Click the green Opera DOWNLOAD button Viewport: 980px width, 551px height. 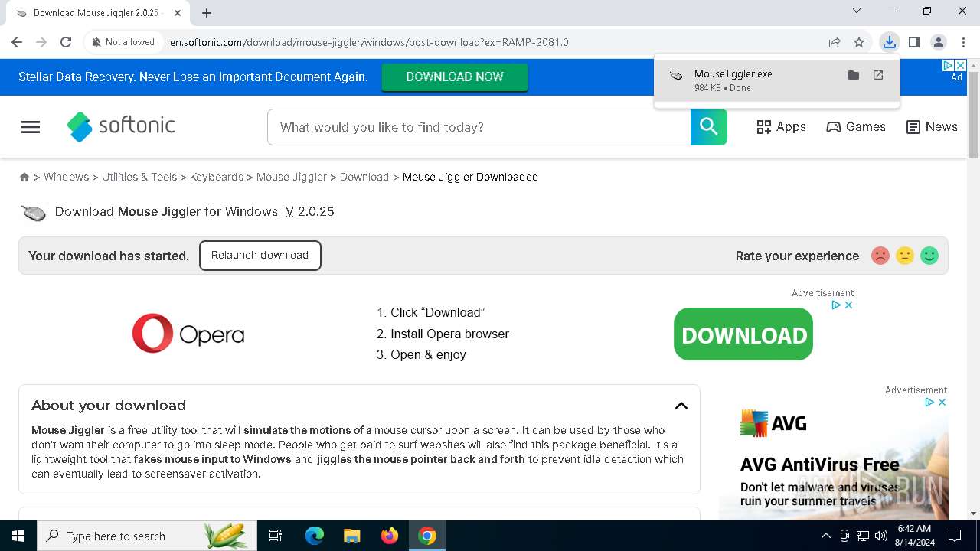point(743,334)
